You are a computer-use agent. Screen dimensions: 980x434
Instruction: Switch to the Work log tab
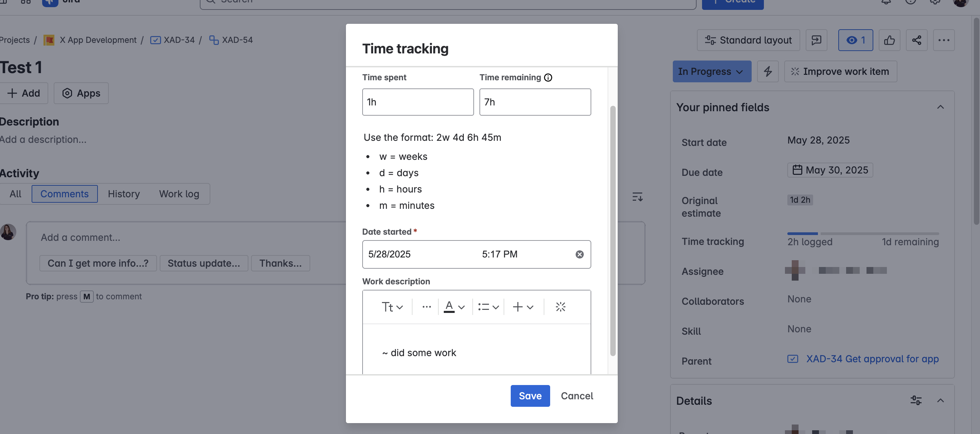tap(179, 194)
